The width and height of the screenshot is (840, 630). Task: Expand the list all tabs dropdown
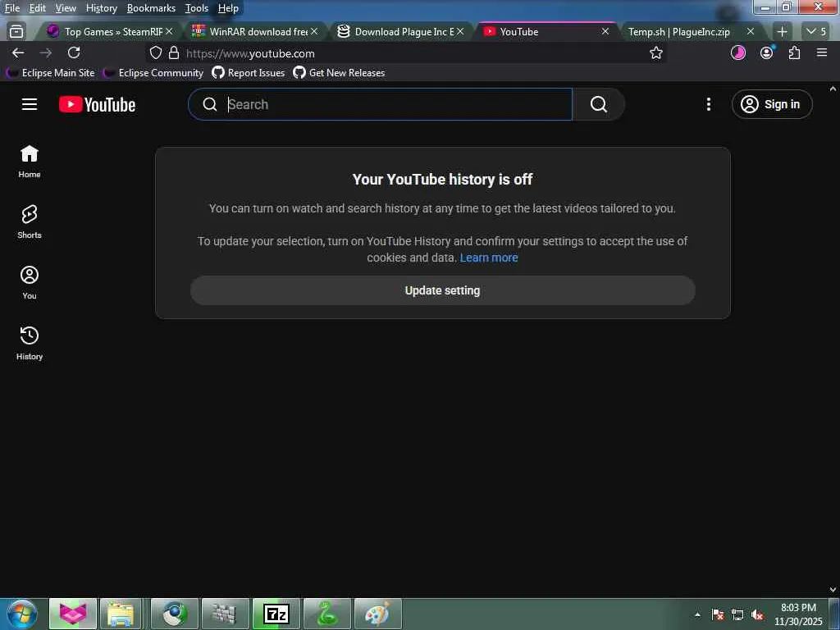pyautogui.click(x=816, y=32)
